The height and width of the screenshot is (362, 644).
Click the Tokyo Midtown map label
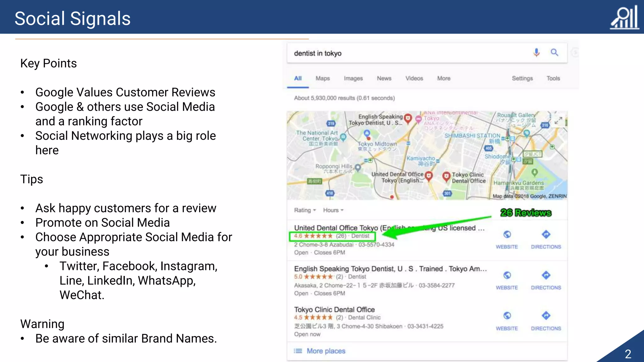(x=377, y=146)
